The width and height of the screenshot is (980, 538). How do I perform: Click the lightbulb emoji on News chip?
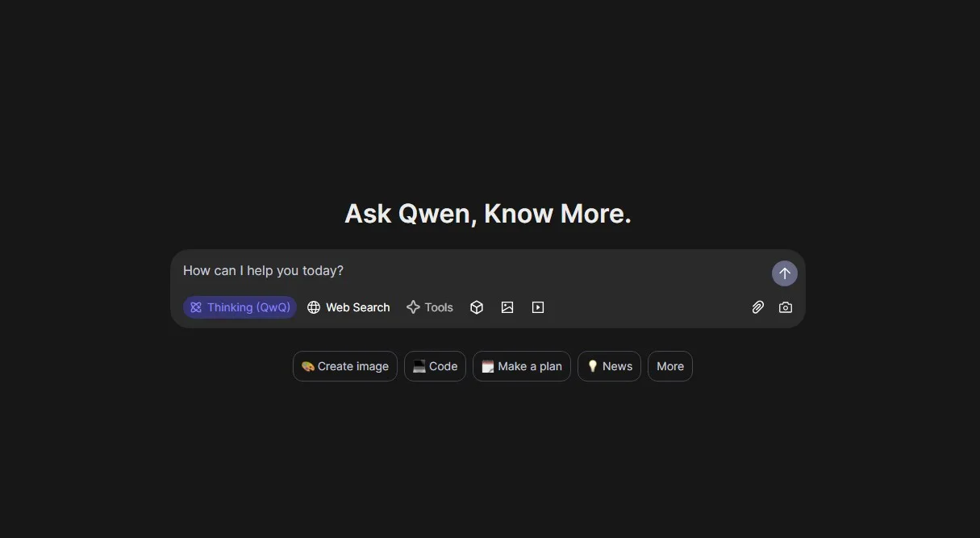592,366
